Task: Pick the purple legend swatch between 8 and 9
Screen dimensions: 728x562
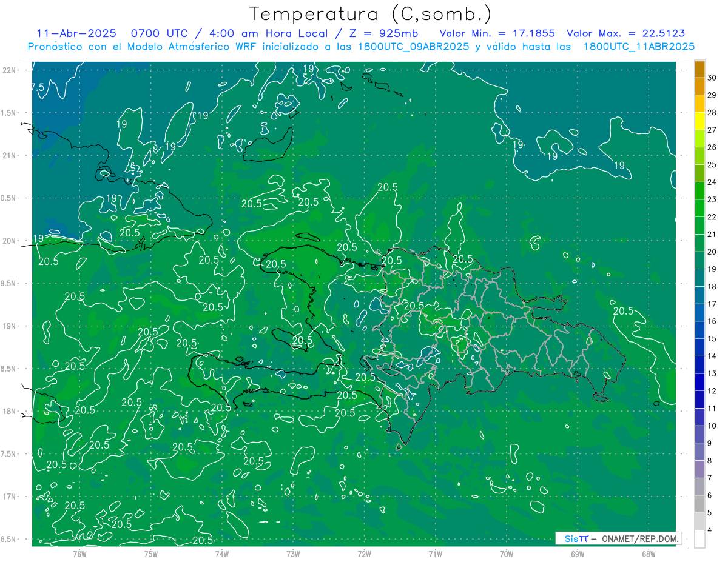Action: pos(699,452)
